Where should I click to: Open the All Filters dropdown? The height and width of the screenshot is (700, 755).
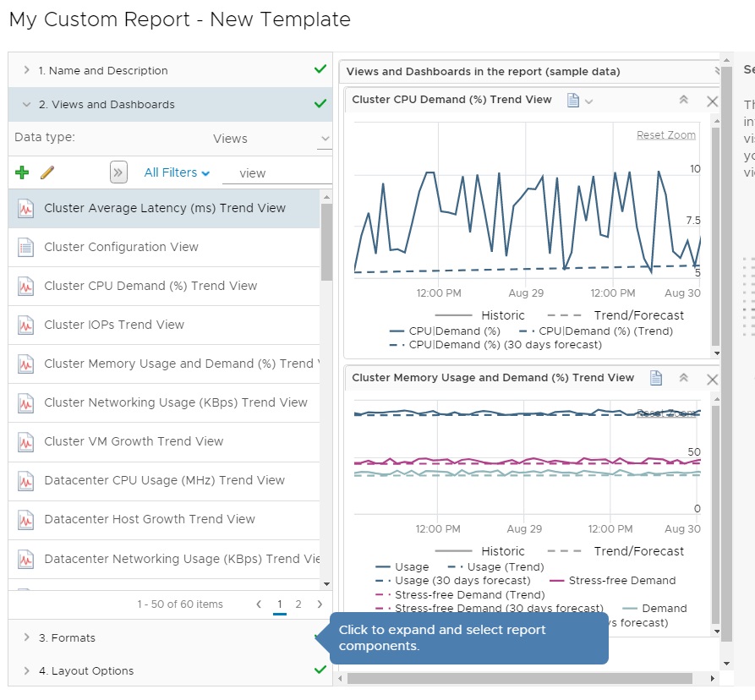pos(176,172)
